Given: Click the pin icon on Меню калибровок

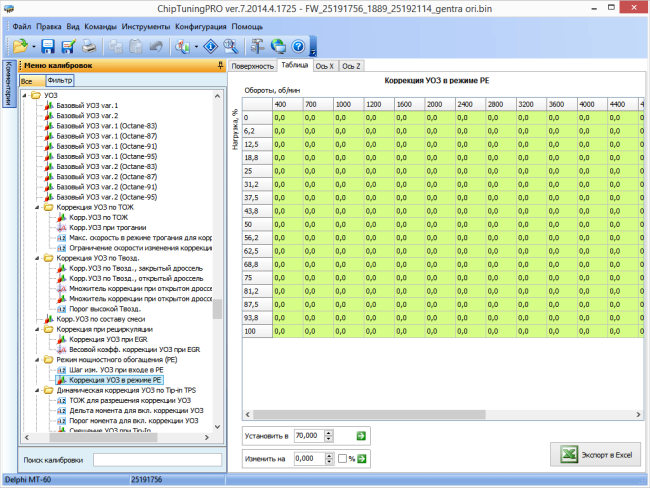Looking at the screenshot, I should tap(220, 65).
